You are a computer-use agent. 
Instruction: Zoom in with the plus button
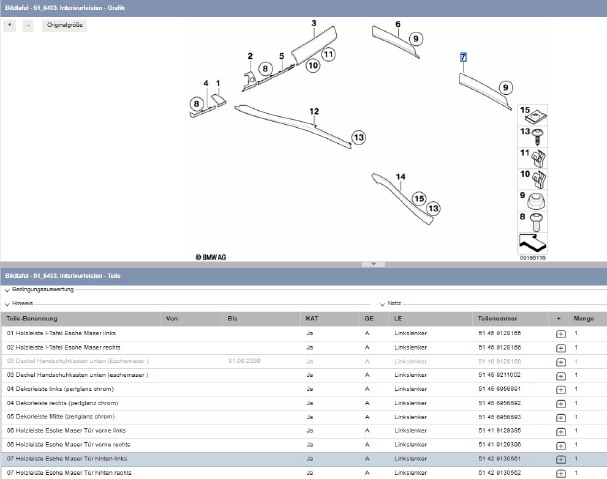10,25
